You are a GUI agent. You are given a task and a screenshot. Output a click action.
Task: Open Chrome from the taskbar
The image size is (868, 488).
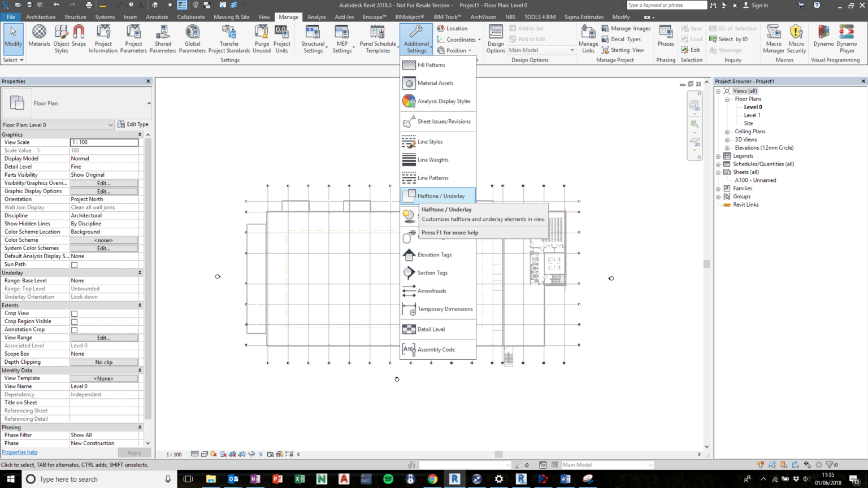432,479
